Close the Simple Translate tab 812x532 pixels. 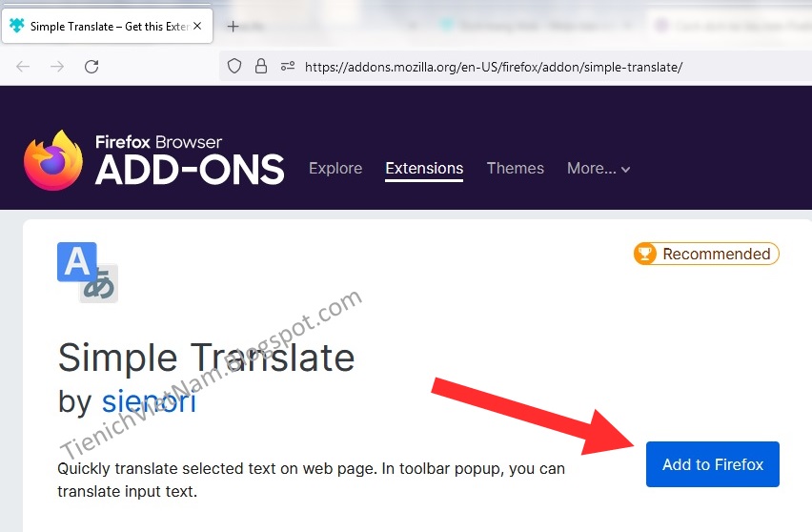coord(197,26)
